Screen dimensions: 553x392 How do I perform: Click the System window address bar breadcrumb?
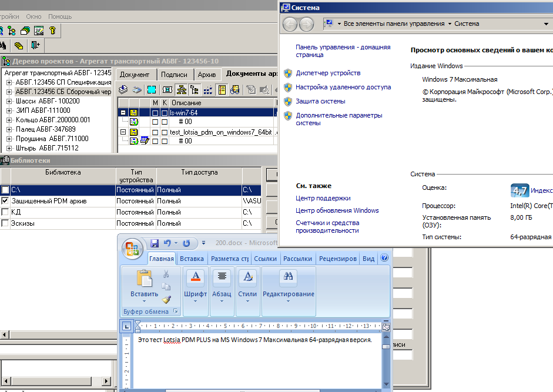[x=437, y=24]
